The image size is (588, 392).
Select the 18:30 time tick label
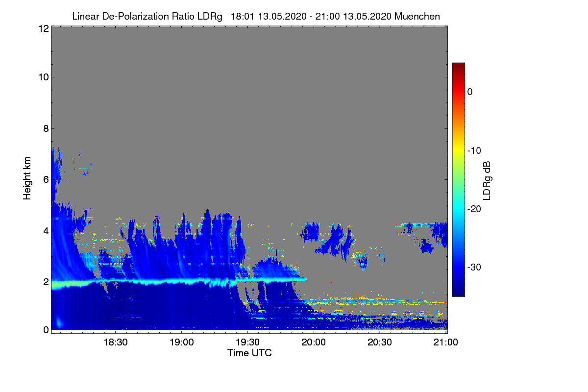[x=115, y=343]
